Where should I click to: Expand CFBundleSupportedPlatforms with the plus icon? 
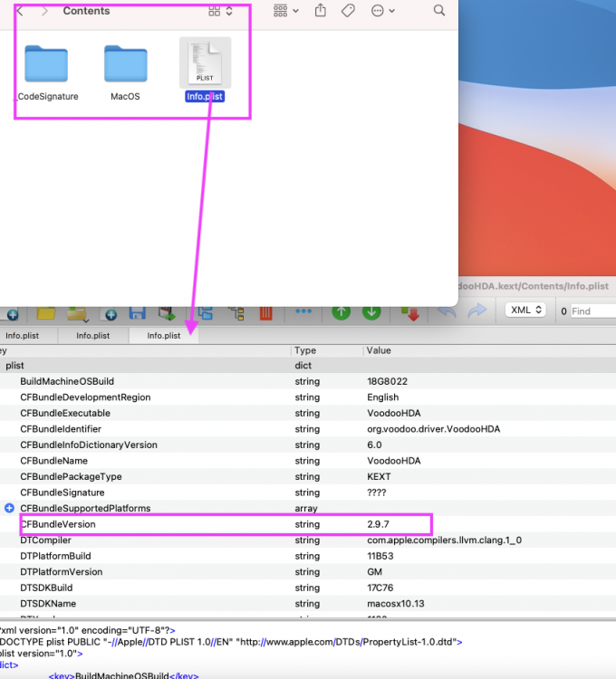(x=9, y=508)
